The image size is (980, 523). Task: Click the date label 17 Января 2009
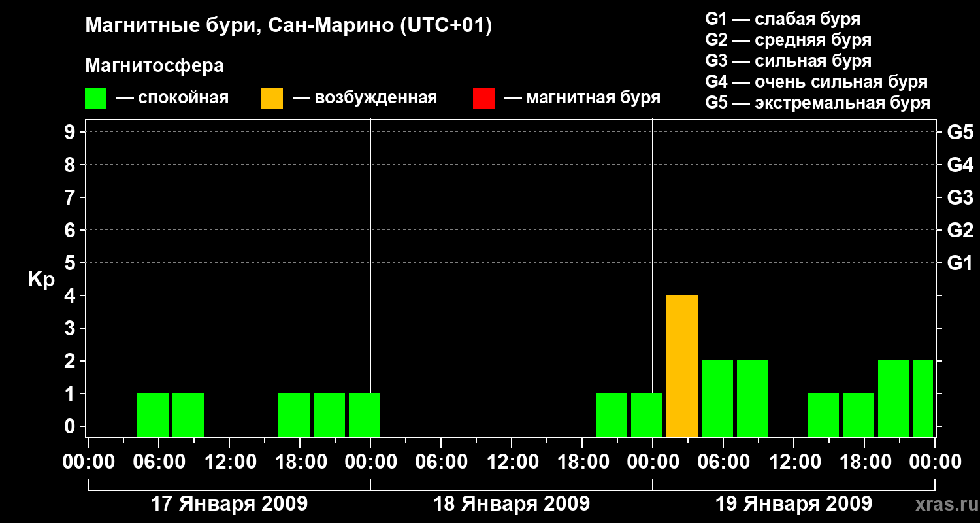tap(229, 503)
